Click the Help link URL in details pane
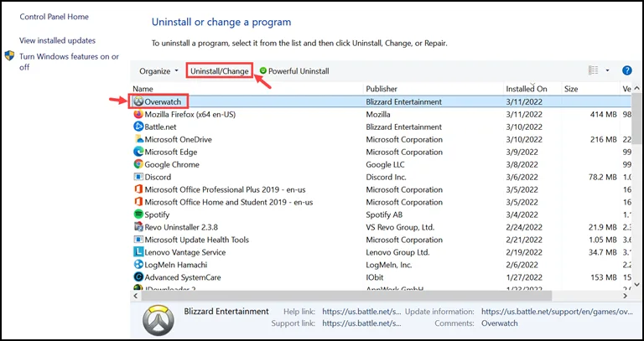644x341 pixels. coord(362,312)
